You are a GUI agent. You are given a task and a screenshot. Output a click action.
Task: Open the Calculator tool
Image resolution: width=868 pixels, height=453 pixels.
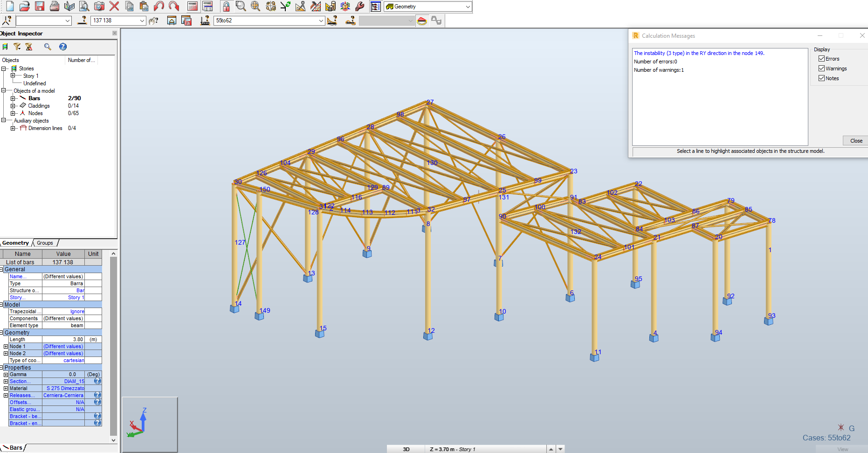click(x=193, y=7)
